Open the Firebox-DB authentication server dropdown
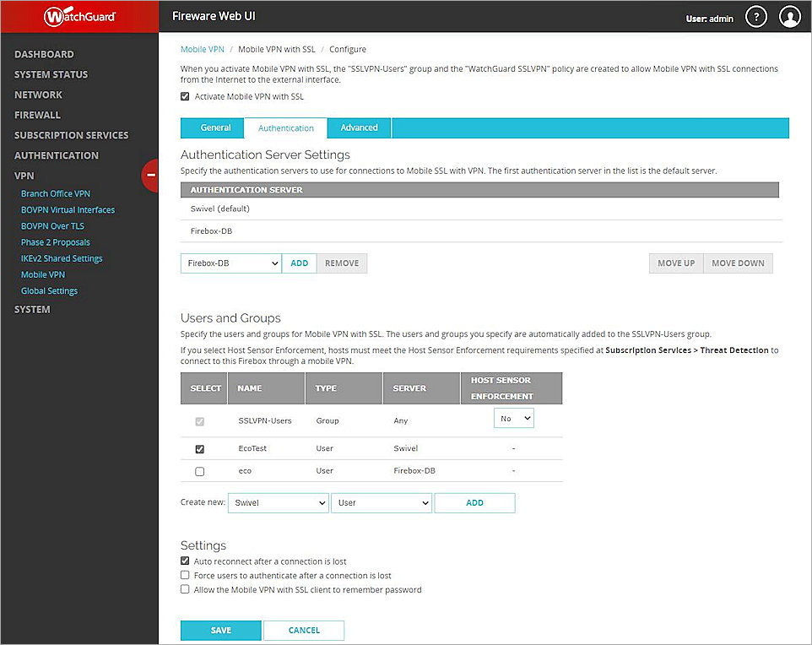This screenshot has height=645, width=812. [230, 263]
